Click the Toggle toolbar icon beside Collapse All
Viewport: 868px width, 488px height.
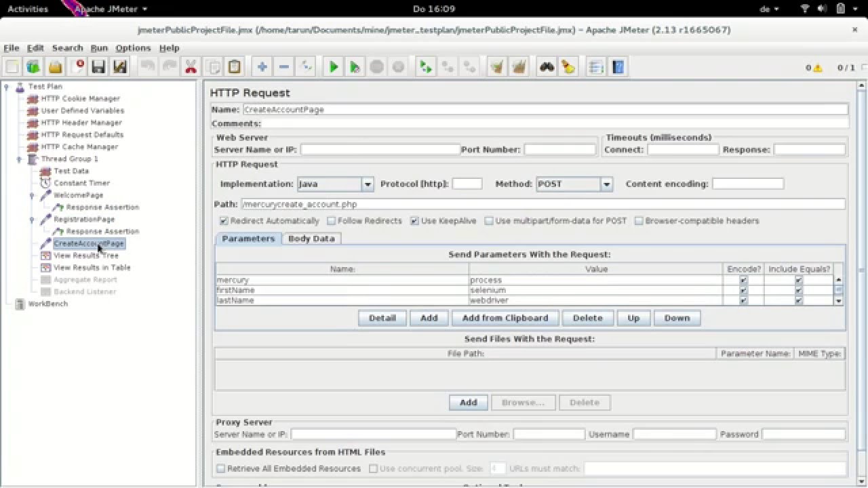point(305,66)
